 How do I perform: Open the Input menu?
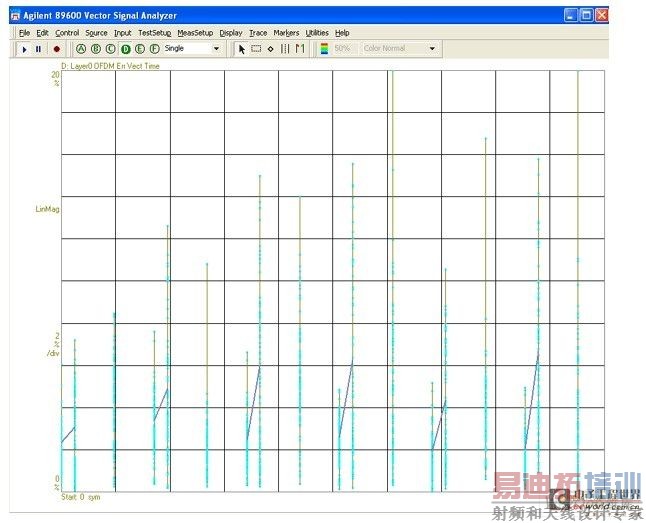coord(122,33)
